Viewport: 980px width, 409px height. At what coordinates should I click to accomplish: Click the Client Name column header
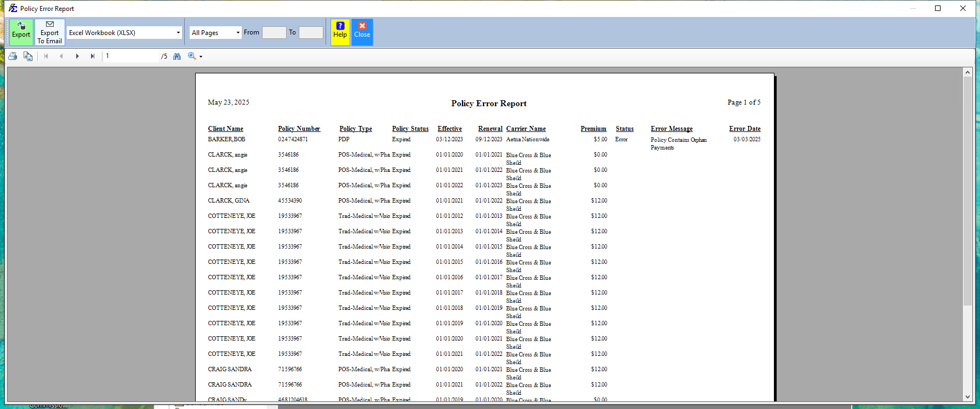(225, 129)
